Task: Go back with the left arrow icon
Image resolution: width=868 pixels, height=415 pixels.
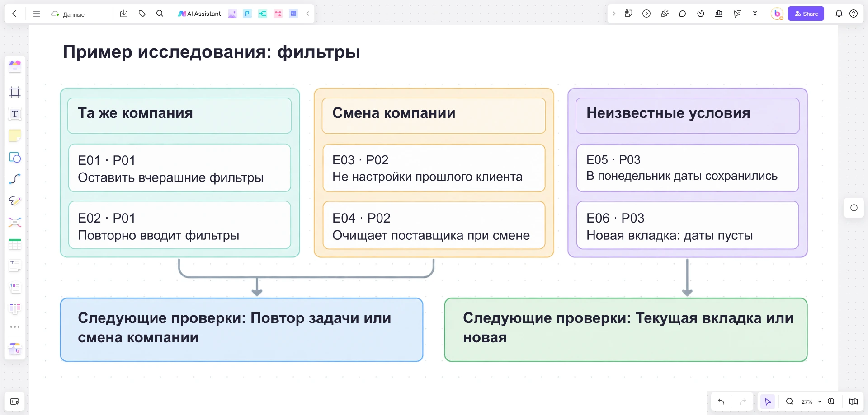Action: tap(14, 14)
